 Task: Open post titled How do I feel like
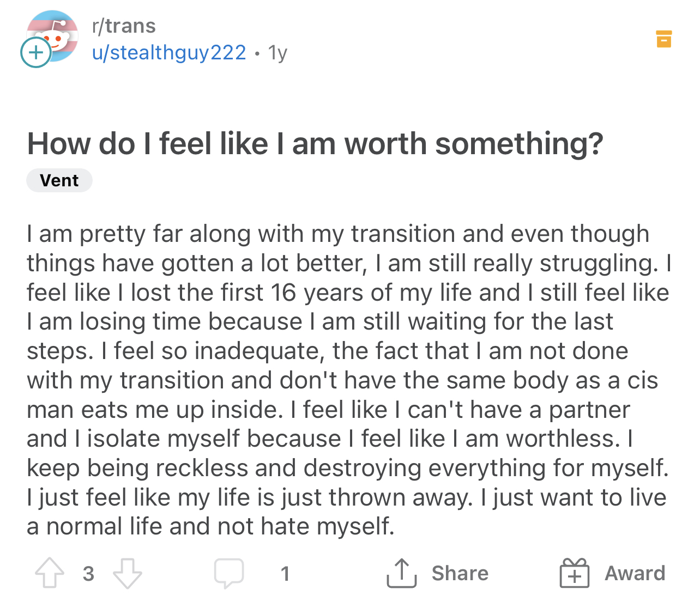[x=315, y=144]
